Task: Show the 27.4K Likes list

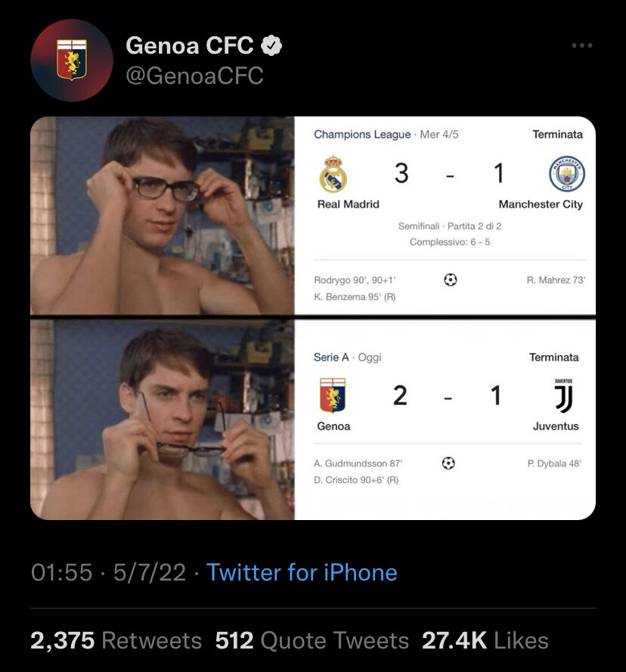Action: [485, 641]
